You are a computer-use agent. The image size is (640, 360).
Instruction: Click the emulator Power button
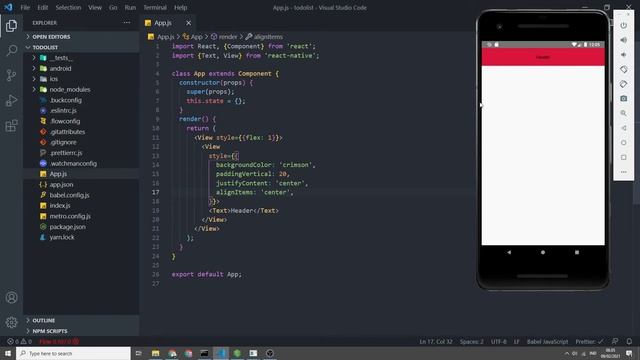tap(623, 25)
